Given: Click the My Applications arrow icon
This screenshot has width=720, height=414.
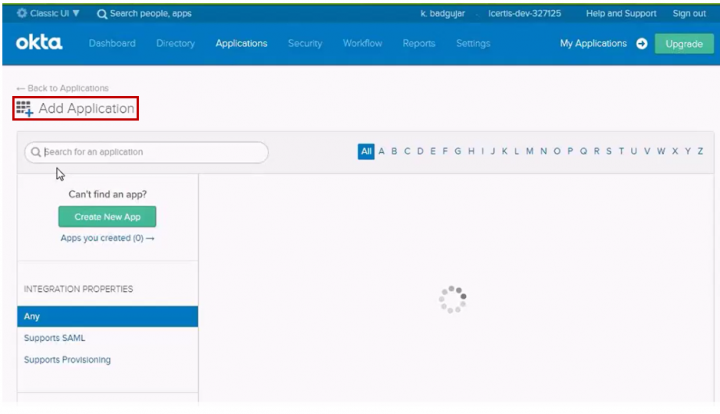Looking at the screenshot, I should click(x=641, y=44).
